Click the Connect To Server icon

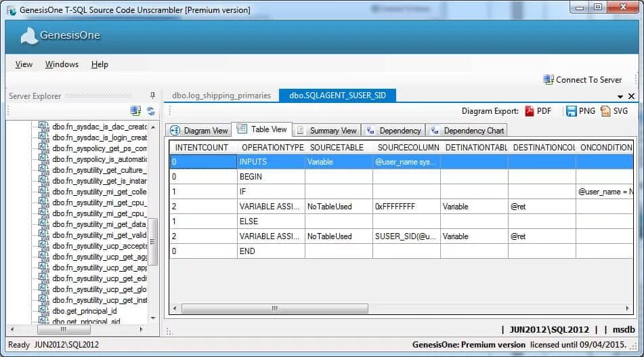(549, 80)
